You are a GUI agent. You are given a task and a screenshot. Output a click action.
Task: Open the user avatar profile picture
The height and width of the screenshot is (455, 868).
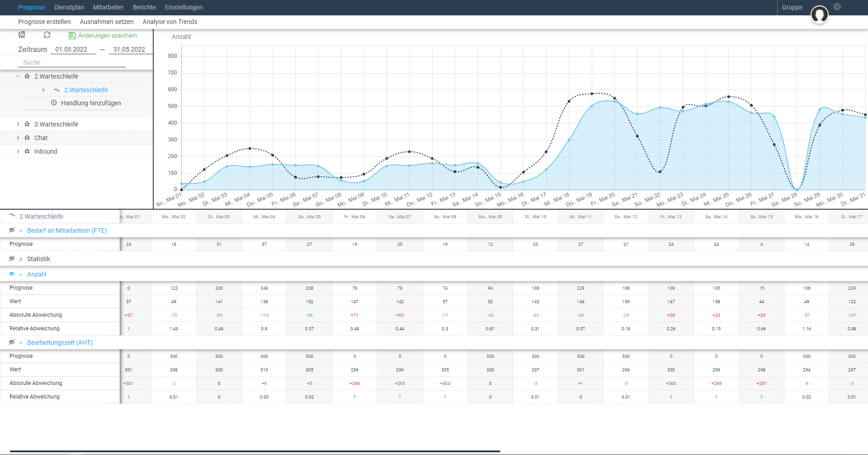[x=820, y=14]
